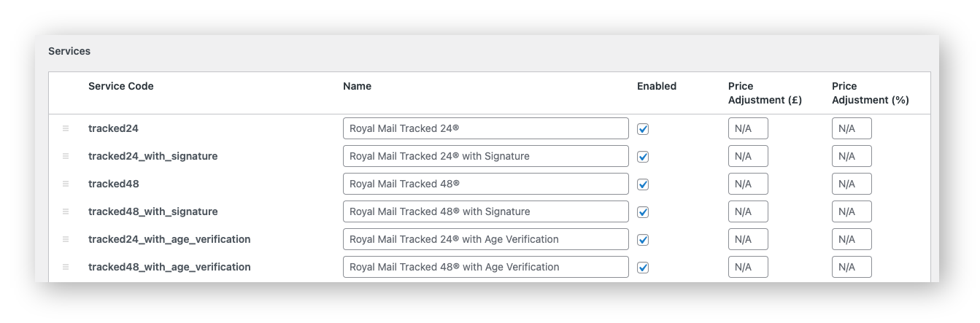Viewport: 980px width, 323px height.
Task: Focus £ price adjustment for tracked48_with_signature
Action: [748, 211]
